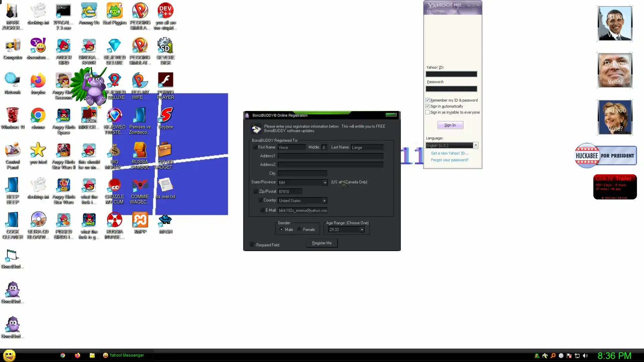The width and height of the screenshot is (644, 362).
Task: Open the Messenger menu in Yahoo
Action: pyautogui.click(x=435, y=11)
